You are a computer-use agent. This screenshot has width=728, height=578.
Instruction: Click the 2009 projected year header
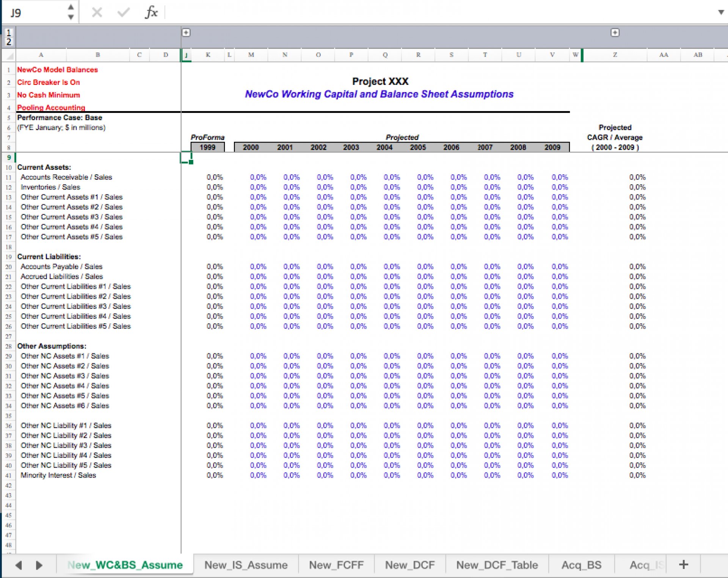tap(552, 147)
